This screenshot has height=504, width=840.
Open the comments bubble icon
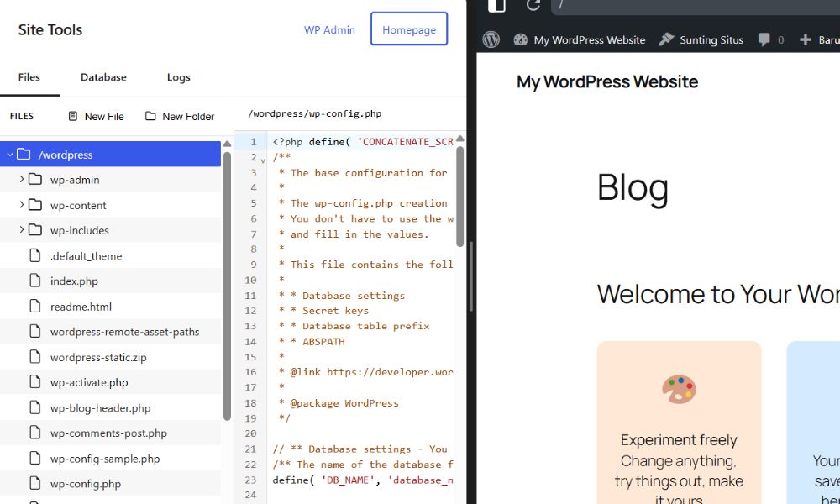pos(764,39)
